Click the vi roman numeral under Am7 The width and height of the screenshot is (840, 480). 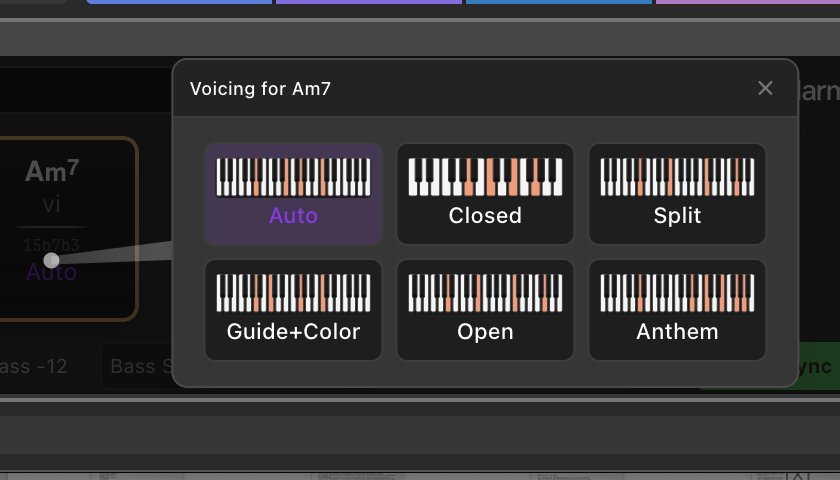pyautogui.click(x=51, y=205)
